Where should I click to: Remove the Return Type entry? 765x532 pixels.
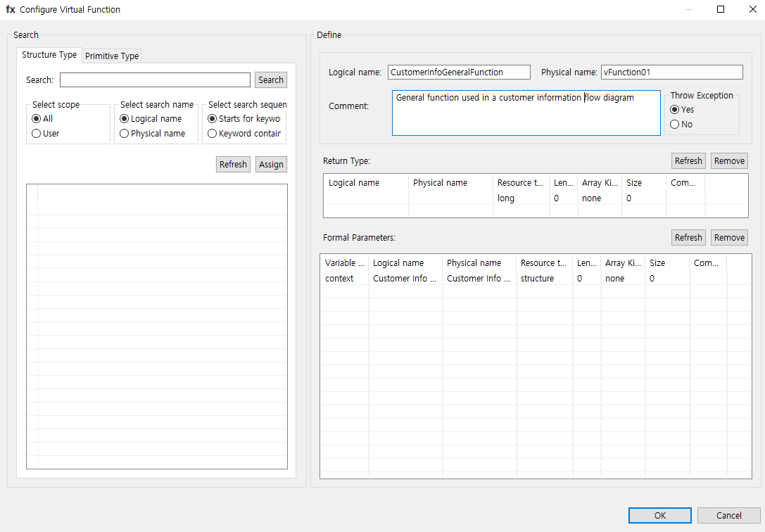tap(729, 161)
